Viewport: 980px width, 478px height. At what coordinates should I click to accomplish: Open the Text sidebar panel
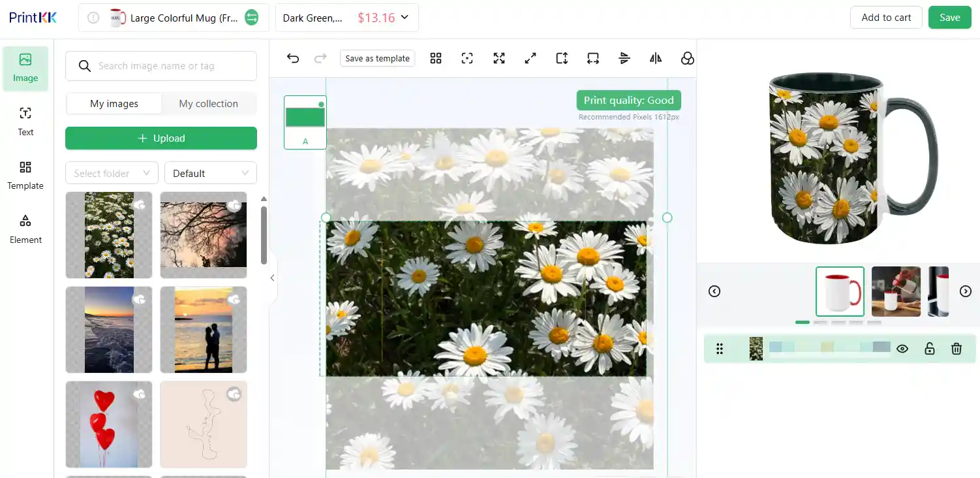25,121
